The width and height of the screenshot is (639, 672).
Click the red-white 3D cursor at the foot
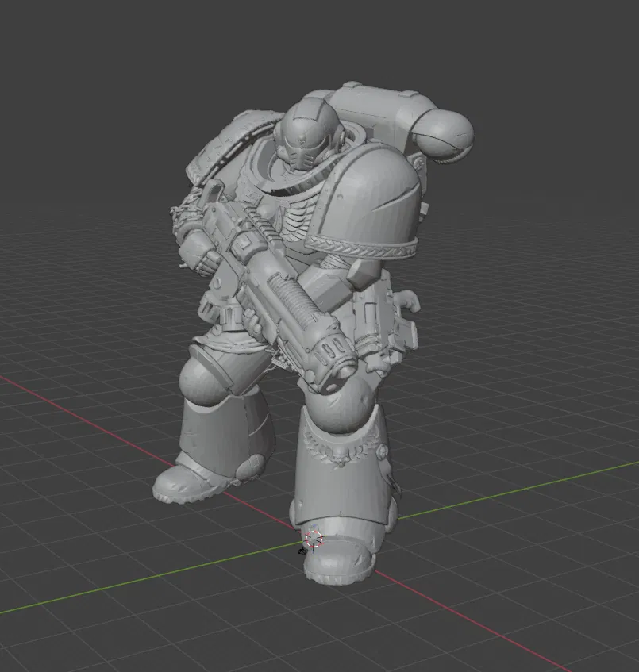click(314, 539)
